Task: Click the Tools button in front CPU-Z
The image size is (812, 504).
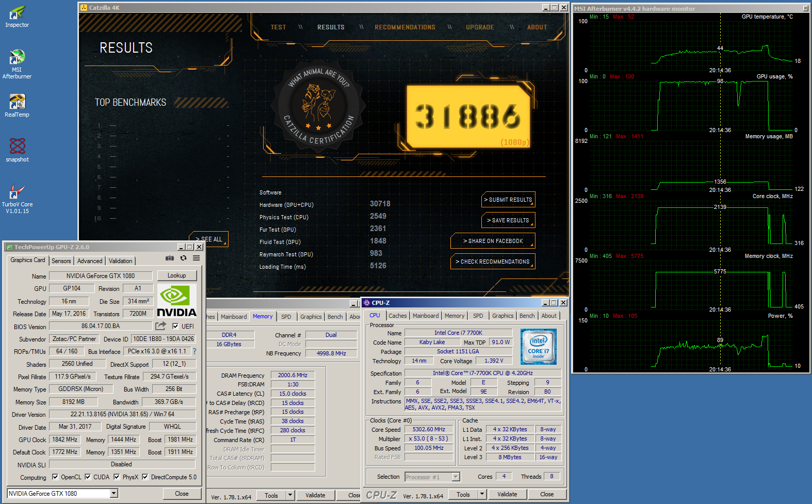Action: pos(463,494)
